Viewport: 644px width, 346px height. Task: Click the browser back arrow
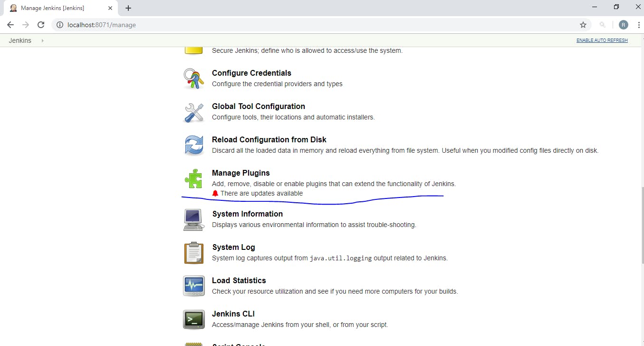pos(10,25)
